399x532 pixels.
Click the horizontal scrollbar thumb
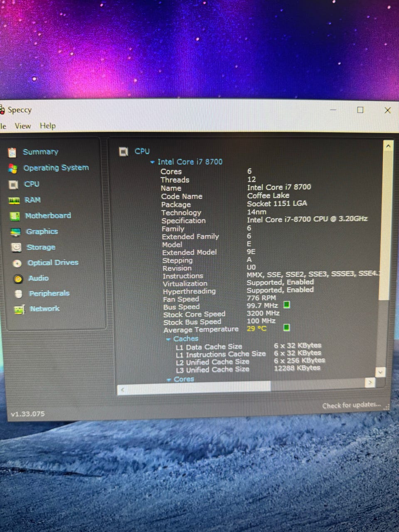pos(199,388)
